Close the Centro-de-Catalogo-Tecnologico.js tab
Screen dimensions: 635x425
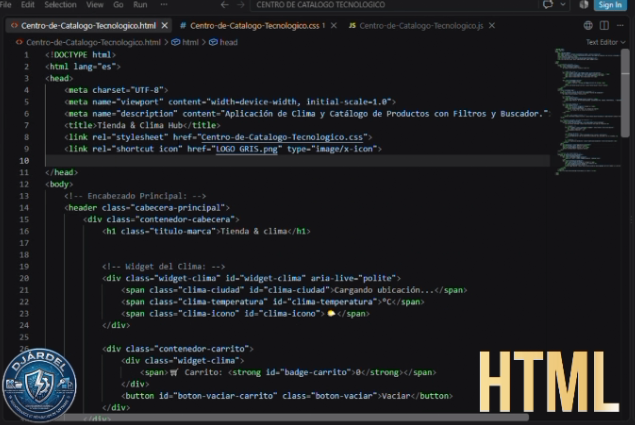pos(492,26)
